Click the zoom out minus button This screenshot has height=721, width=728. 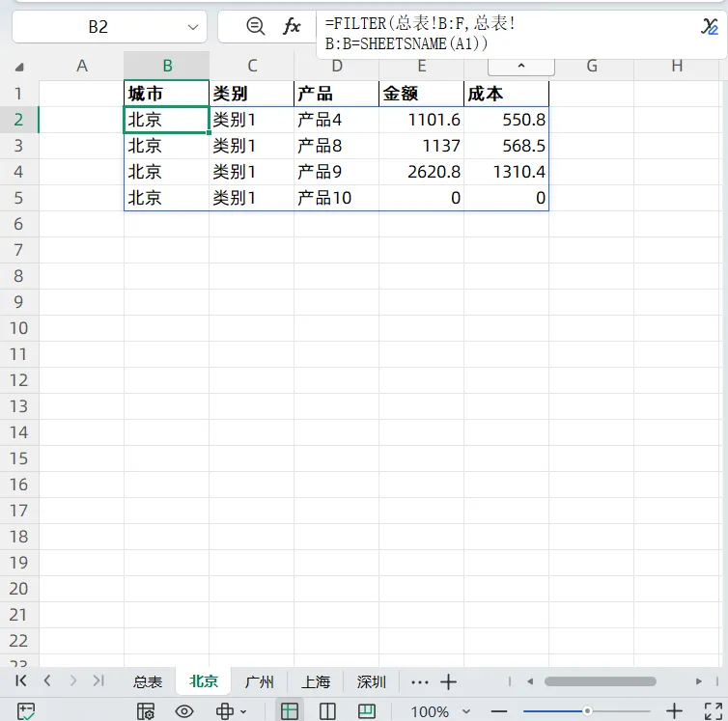(x=499, y=711)
